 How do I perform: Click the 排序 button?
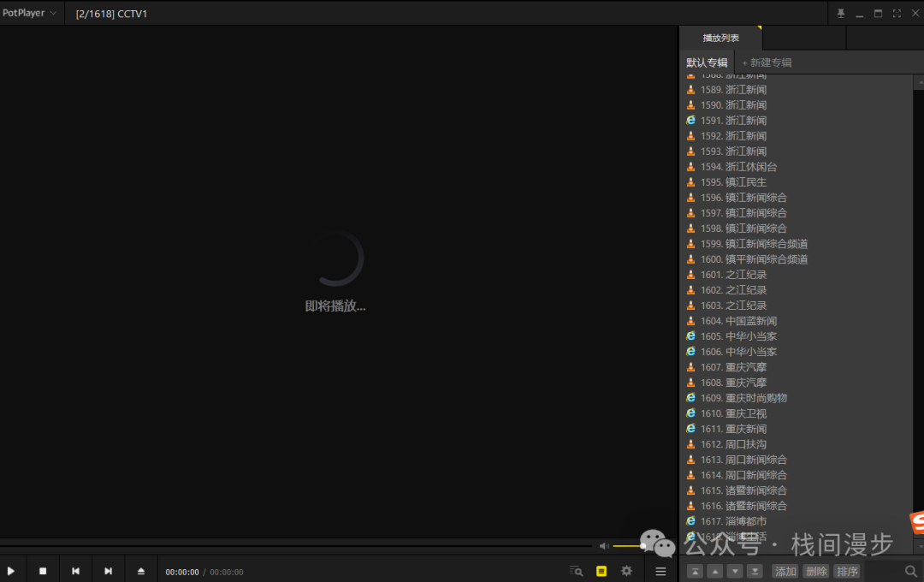(847, 572)
